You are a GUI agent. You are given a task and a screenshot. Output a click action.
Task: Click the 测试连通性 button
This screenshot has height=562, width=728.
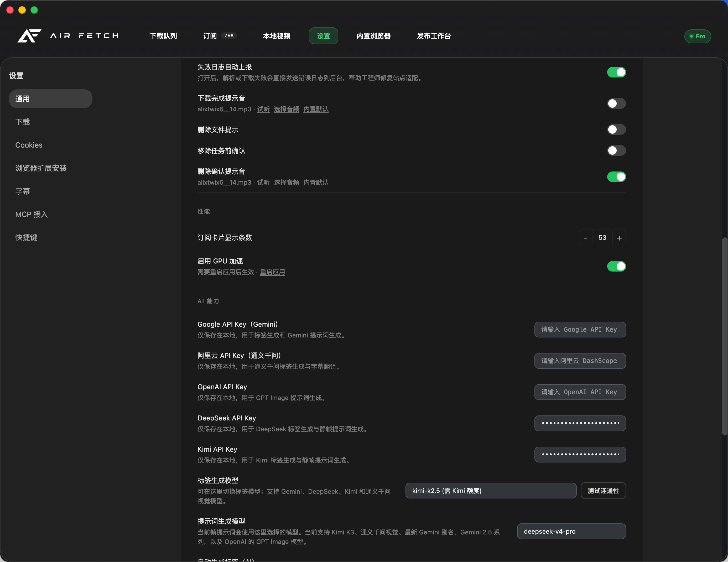603,491
